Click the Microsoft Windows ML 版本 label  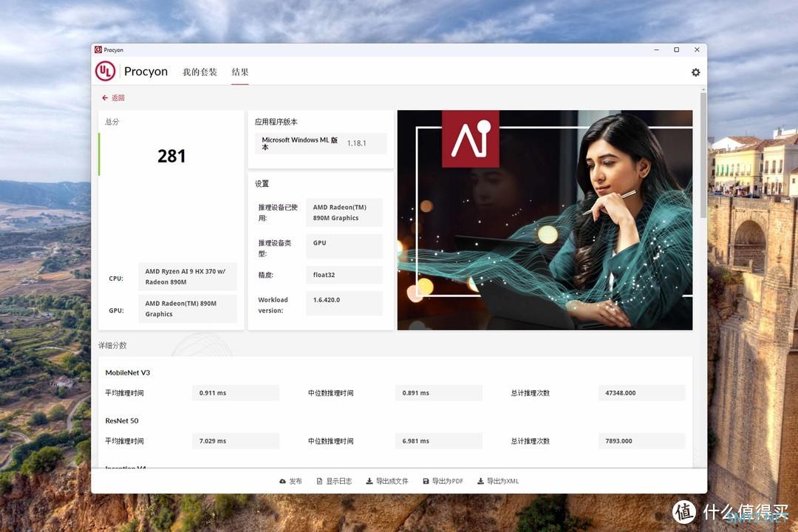click(x=300, y=143)
